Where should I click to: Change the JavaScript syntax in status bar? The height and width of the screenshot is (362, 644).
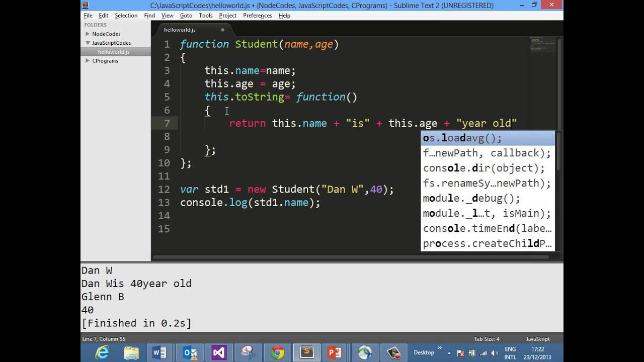pos(538,339)
